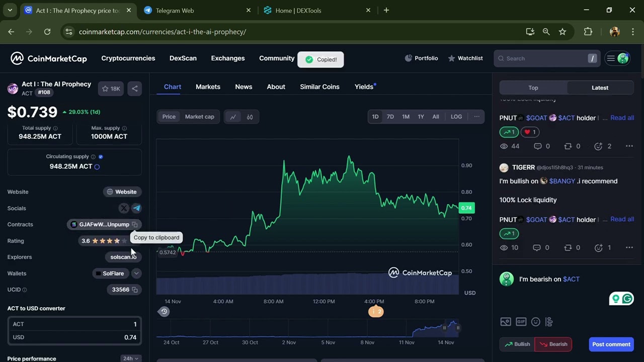Open Watchlist page
The height and width of the screenshot is (362, 644).
(x=465, y=58)
